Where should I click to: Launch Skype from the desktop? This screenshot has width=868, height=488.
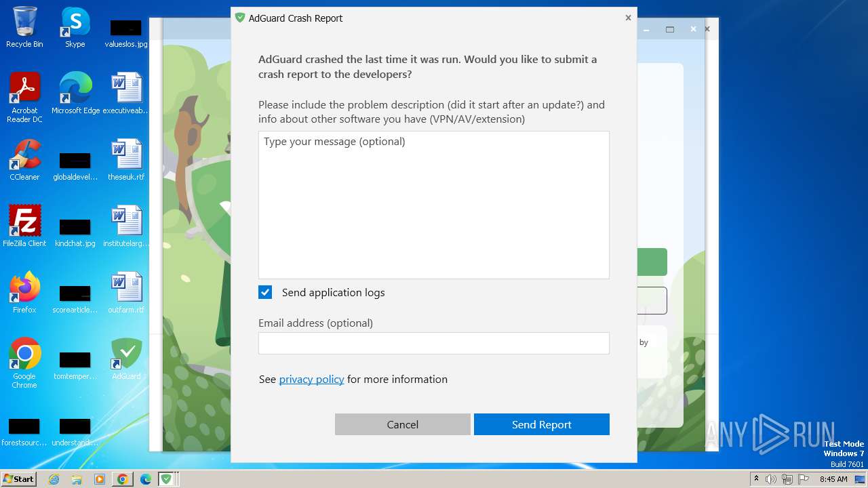pyautogui.click(x=75, y=27)
